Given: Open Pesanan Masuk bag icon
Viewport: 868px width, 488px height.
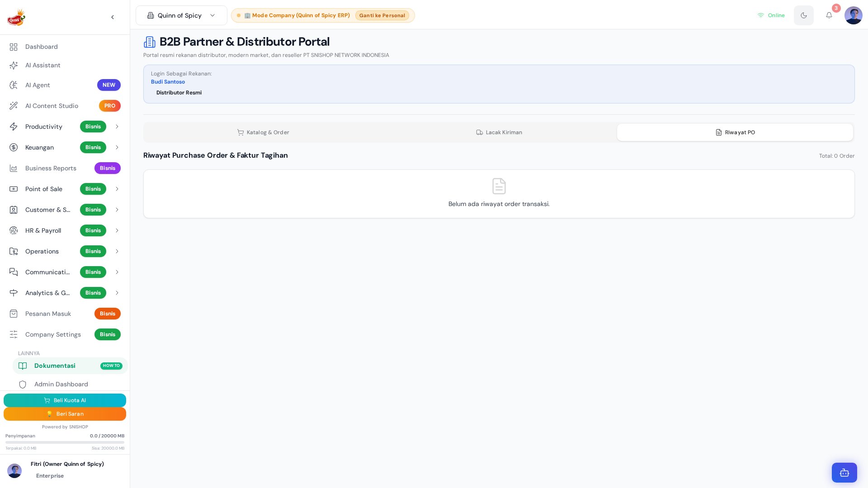Looking at the screenshot, I should tap(14, 314).
